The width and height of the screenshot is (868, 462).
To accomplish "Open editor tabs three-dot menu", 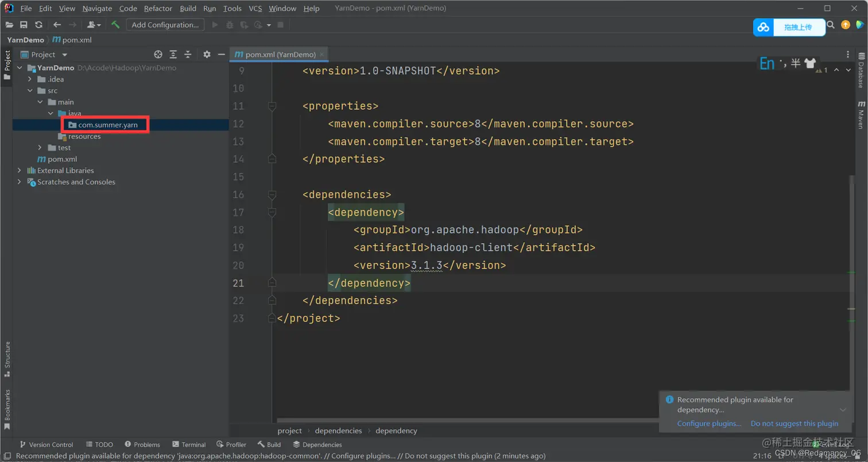I will coord(848,55).
